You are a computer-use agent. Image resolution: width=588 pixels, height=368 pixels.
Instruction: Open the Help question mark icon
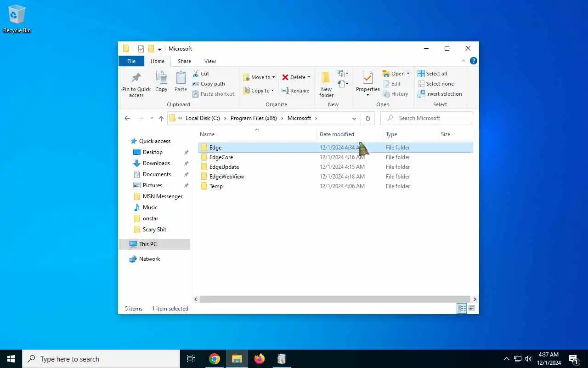click(474, 61)
